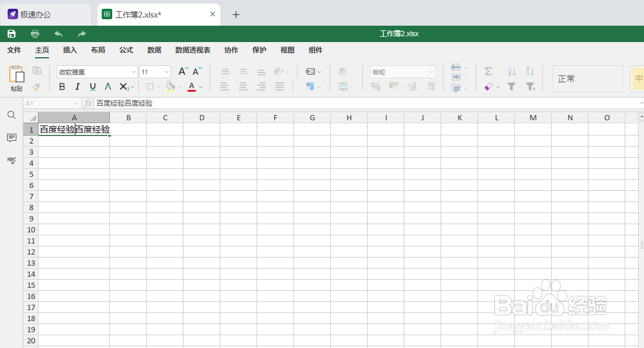644x348 pixels.
Task: Click the red font color A
Action: [x=192, y=86]
